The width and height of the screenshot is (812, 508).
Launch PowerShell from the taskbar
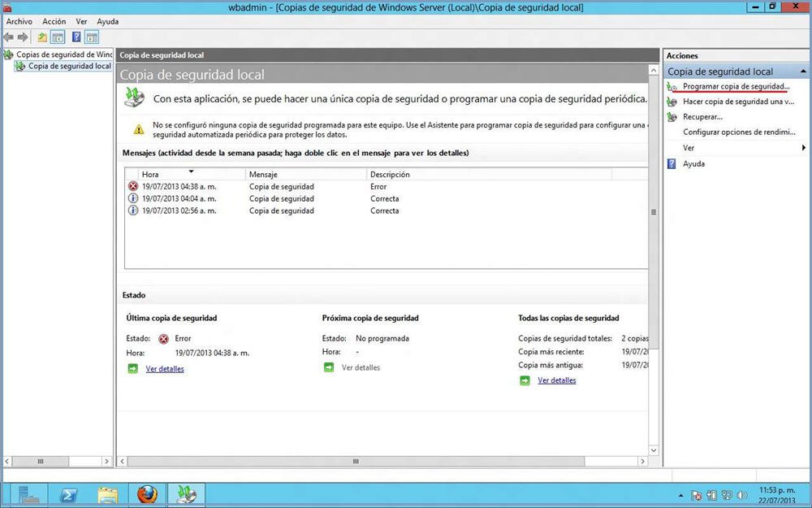coord(68,495)
